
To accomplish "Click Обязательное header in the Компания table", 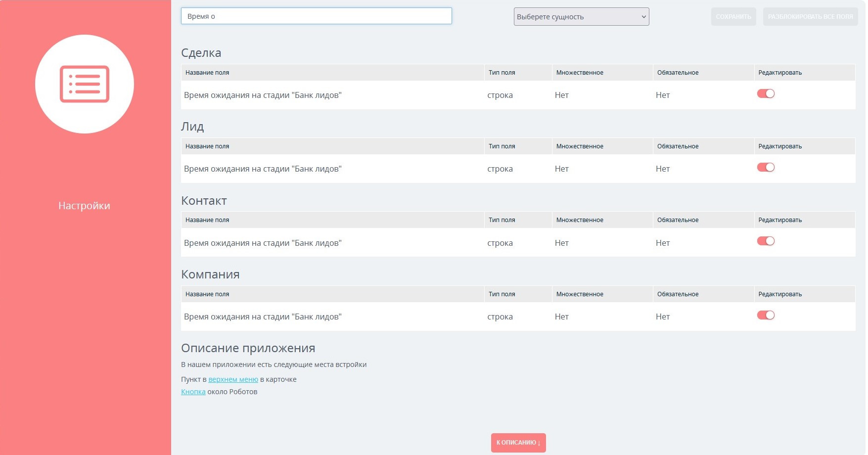I will (x=678, y=294).
